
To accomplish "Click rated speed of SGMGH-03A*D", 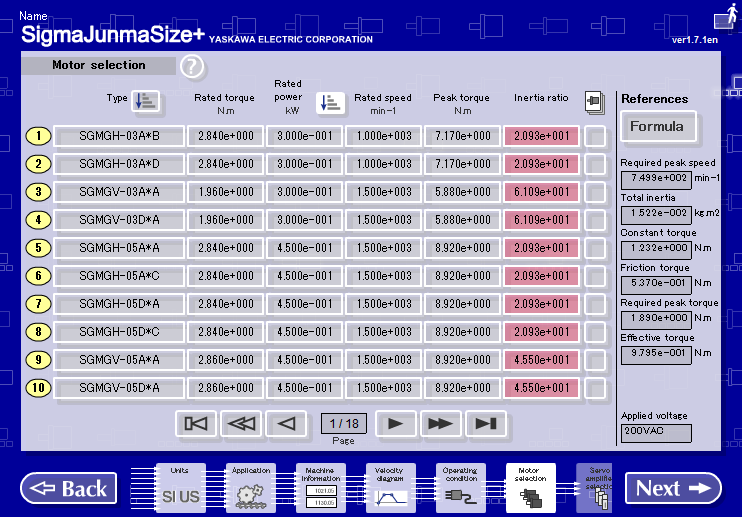I will point(383,164).
